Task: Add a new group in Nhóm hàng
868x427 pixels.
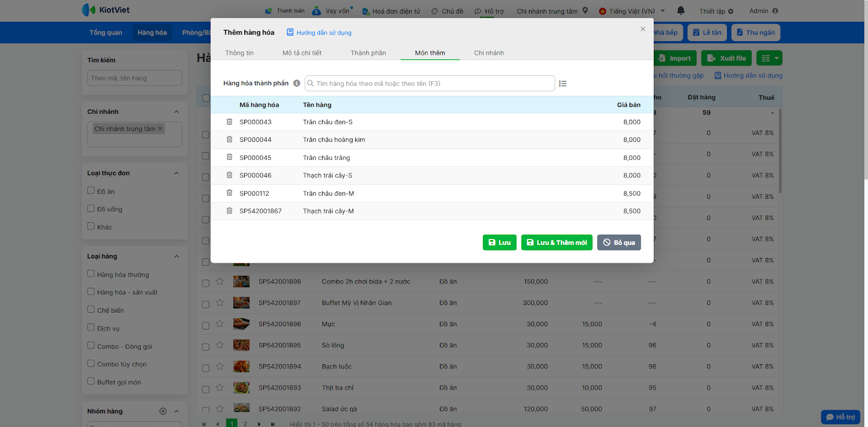Action: point(163,411)
